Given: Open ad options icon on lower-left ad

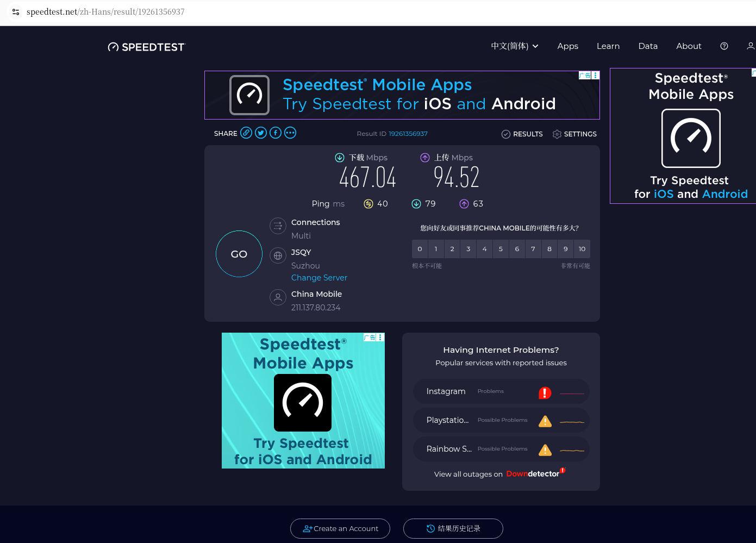Looking at the screenshot, I should tap(380, 338).
